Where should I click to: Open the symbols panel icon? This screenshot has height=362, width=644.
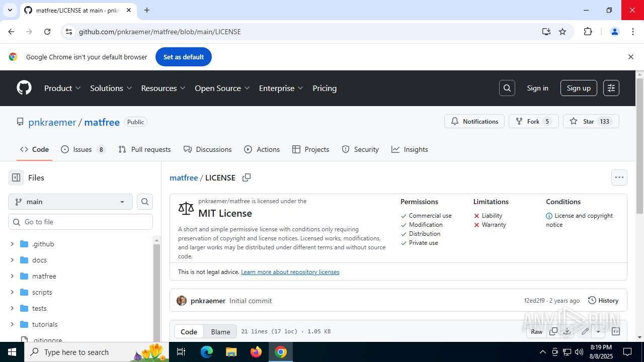[x=615, y=331]
